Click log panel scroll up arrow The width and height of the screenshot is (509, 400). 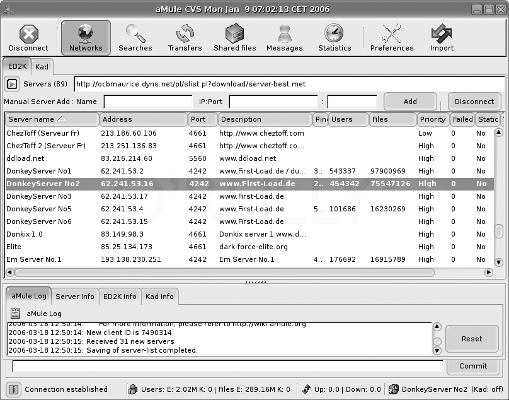(x=437, y=327)
